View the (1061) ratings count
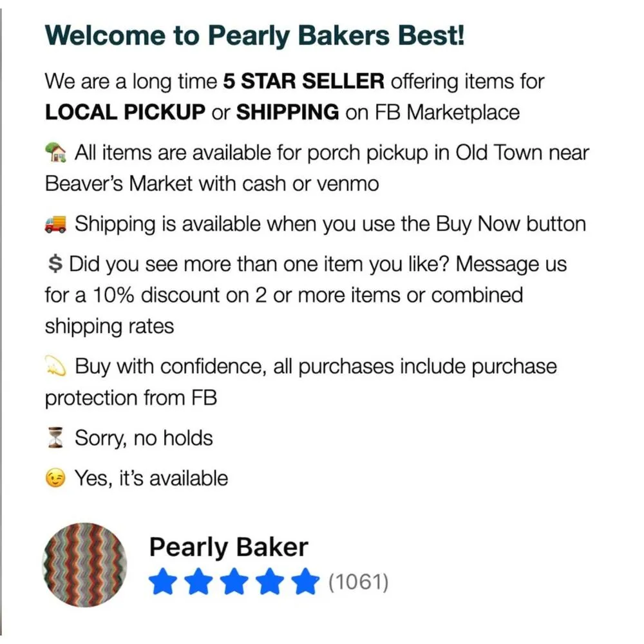This screenshot has width=644, height=644. (x=359, y=583)
